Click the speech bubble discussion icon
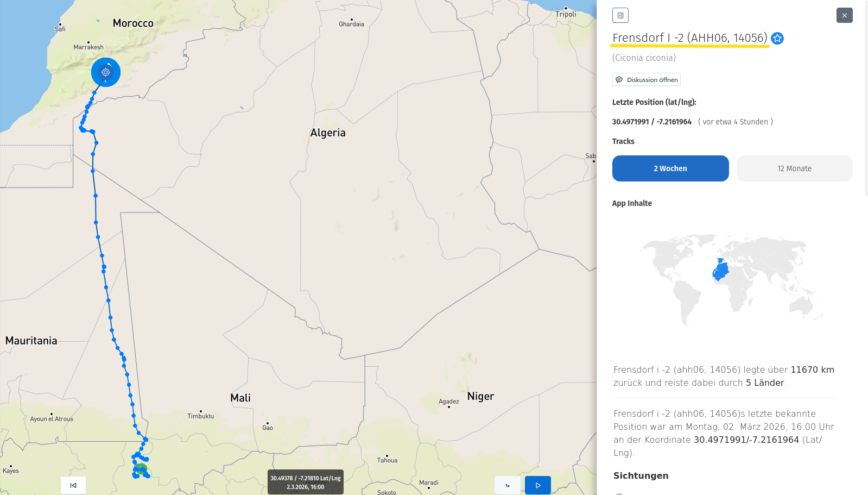The height and width of the screenshot is (495, 868). 619,80
